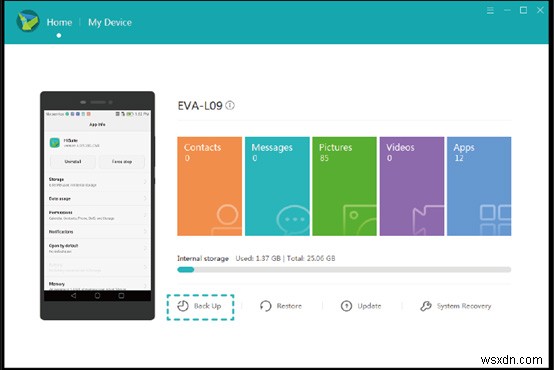Image resolution: width=554 pixels, height=370 pixels.
Task: Click the chat bubble icon on Messages tile
Action: point(293,220)
